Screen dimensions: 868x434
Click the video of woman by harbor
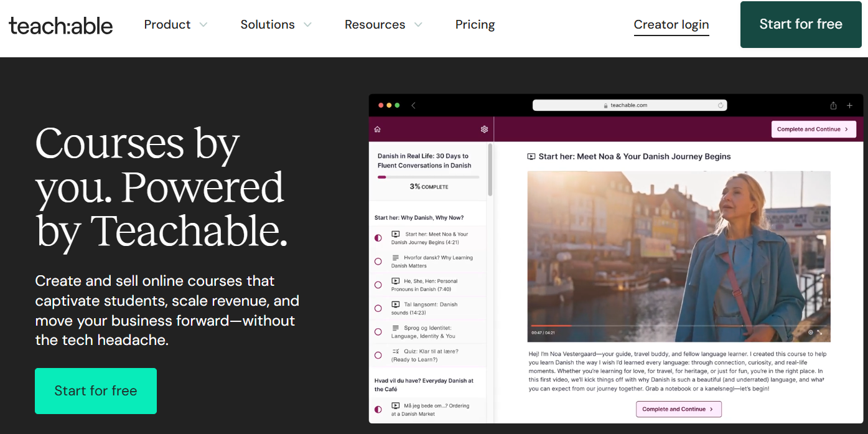[x=679, y=257]
